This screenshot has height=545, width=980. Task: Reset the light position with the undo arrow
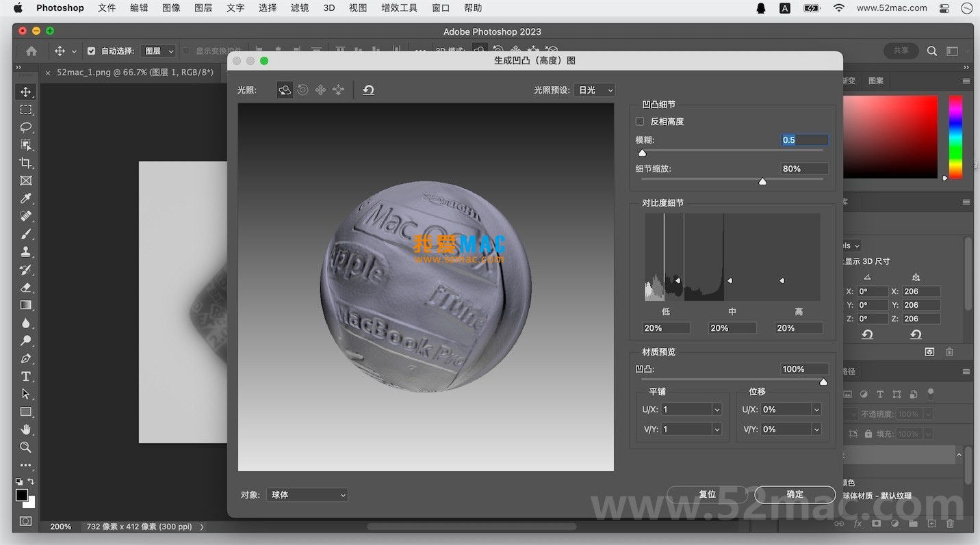368,90
